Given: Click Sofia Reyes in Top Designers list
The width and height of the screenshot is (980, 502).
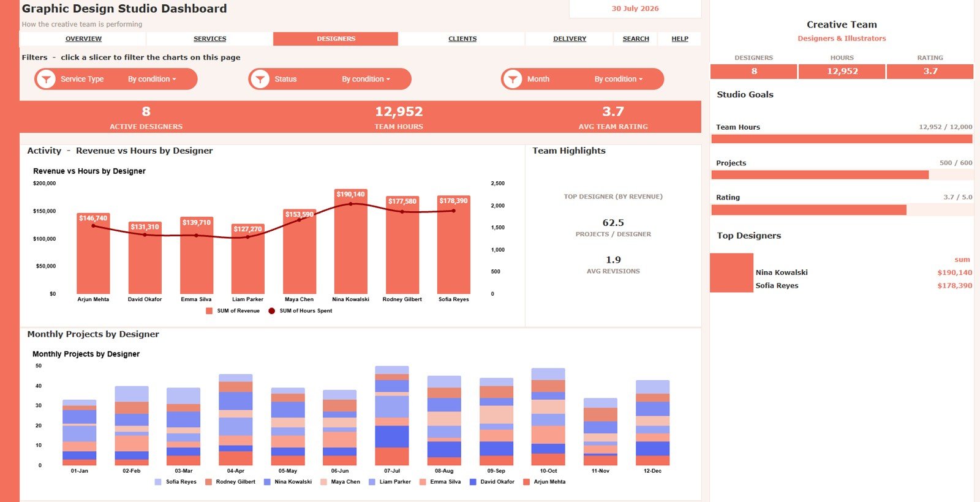Looking at the screenshot, I should pyautogui.click(x=777, y=285).
